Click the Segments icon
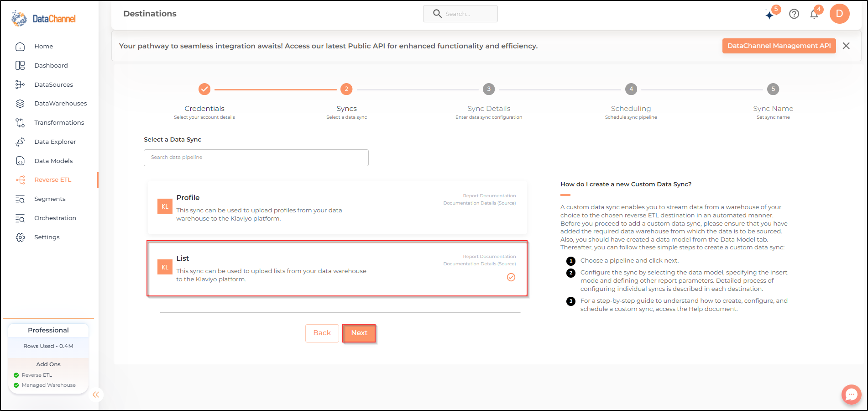 coord(20,199)
